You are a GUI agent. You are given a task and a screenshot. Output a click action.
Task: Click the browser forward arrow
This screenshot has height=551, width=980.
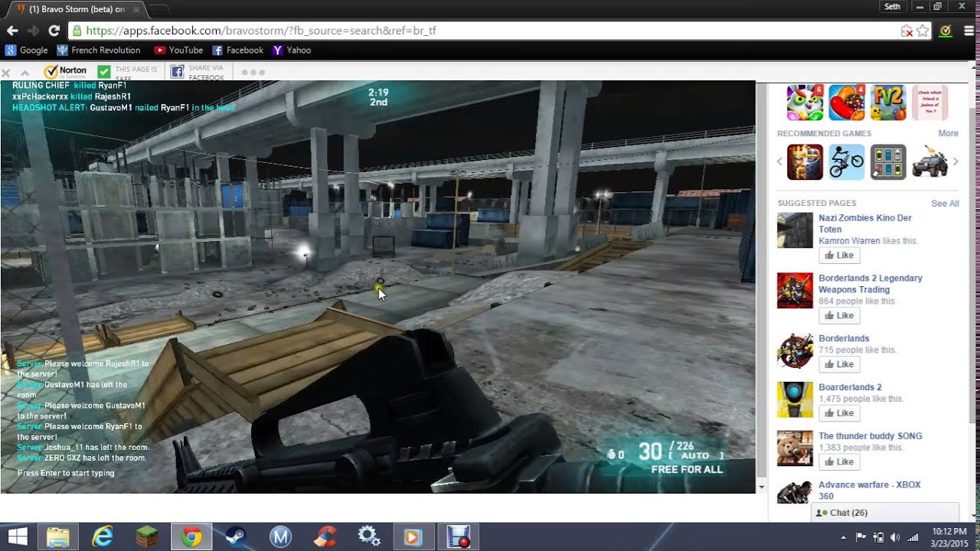click(33, 31)
